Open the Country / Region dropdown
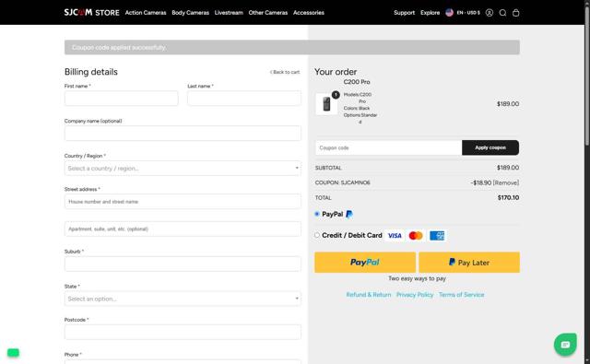The width and height of the screenshot is (590, 364). 183,169
